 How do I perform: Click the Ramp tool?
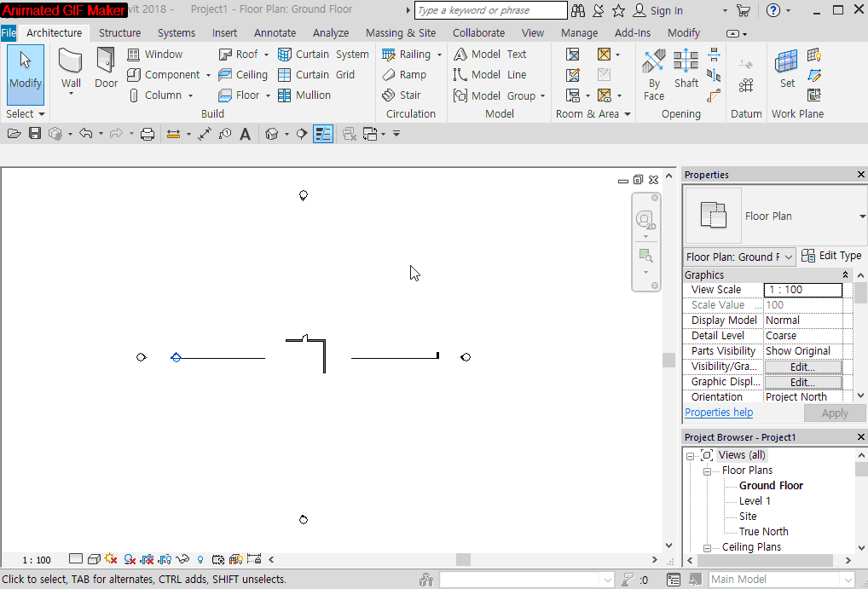404,75
